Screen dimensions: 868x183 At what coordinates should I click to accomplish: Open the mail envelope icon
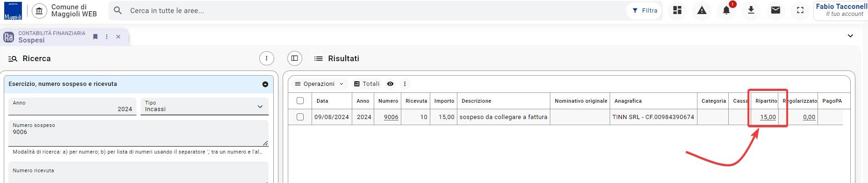pyautogui.click(x=776, y=10)
